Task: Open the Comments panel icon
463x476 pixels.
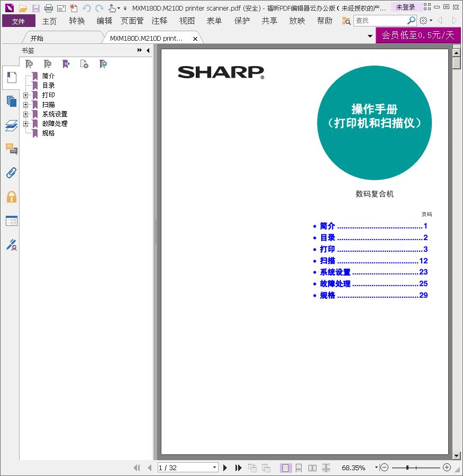Action: point(12,149)
